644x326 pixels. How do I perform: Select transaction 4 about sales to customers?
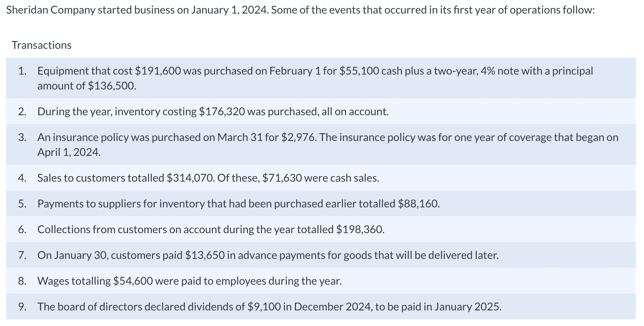pyautogui.click(x=321, y=178)
